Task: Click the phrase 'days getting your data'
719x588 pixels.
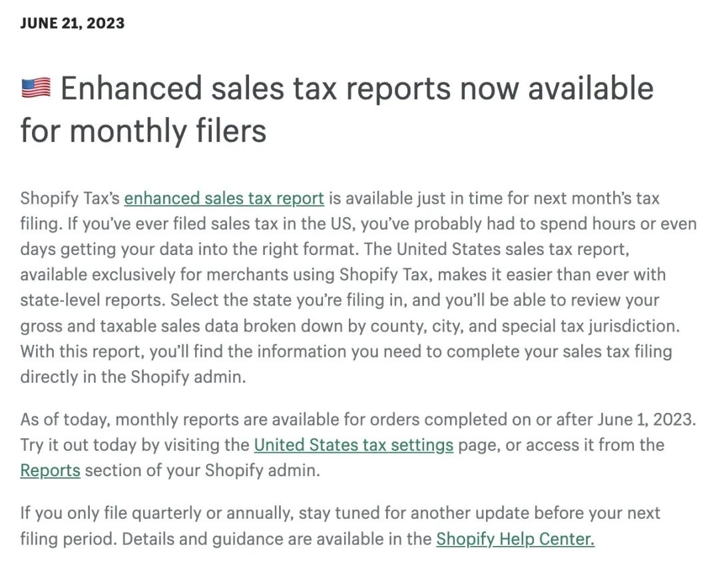Action: (107, 250)
